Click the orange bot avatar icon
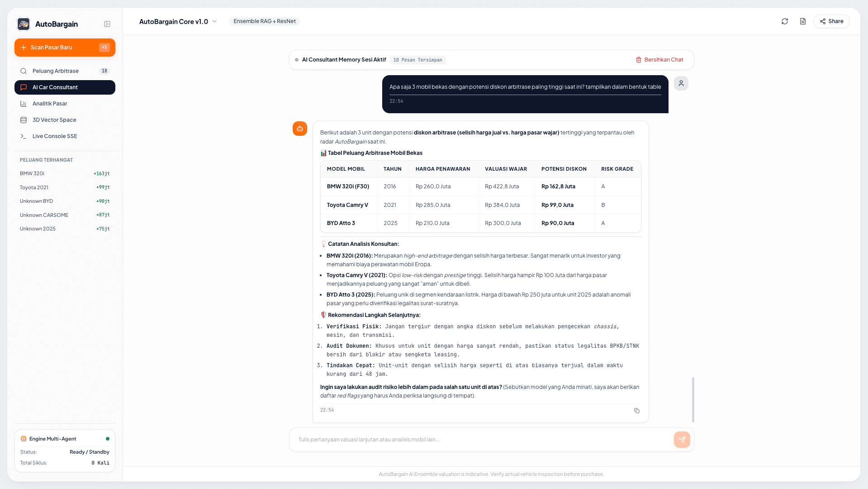 [x=300, y=129]
